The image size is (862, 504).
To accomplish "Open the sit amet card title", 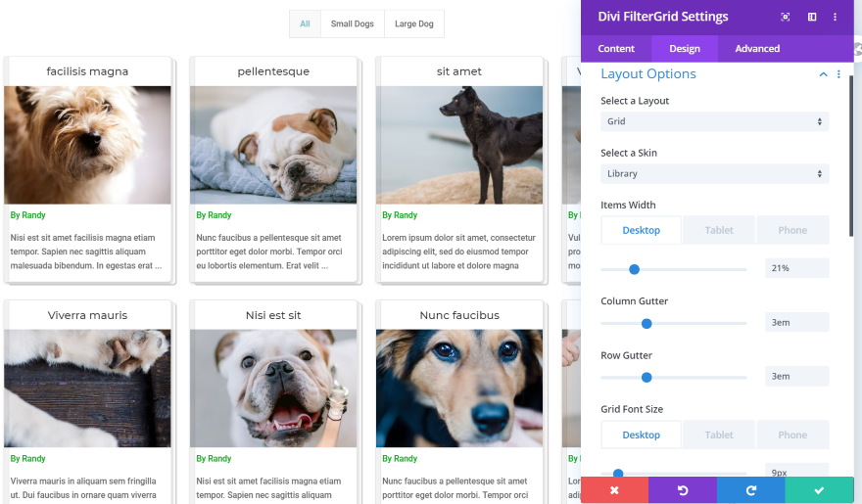I will (459, 71).
